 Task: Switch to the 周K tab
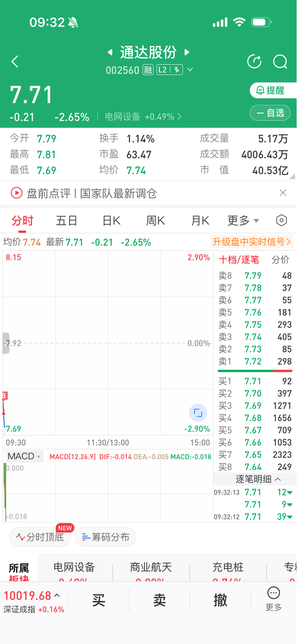tap(155, 221)
